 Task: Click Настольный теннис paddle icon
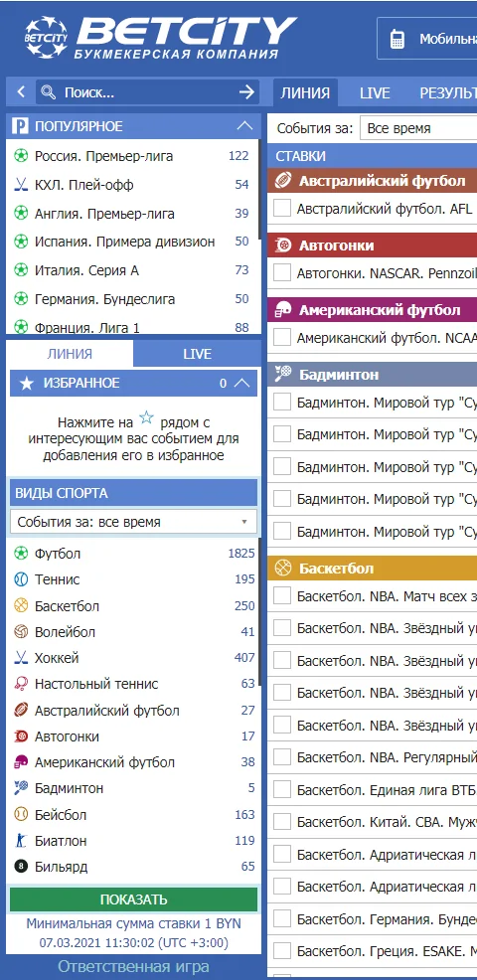point(21,684)
